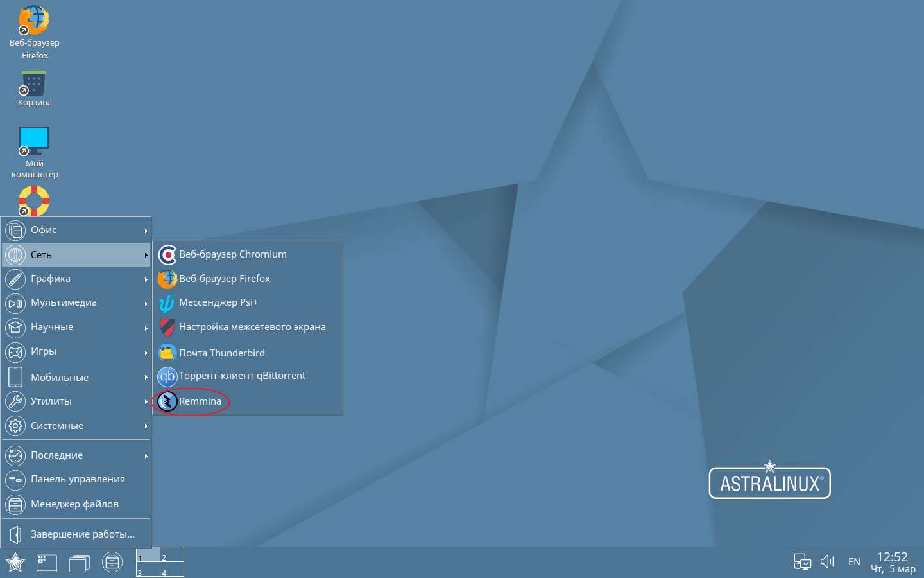Image resolution: width=924 pixels, height=578 pixels.
Task: Click the Панель управления sliders icon
Action: pyautogui.click(x=15, y=480)
